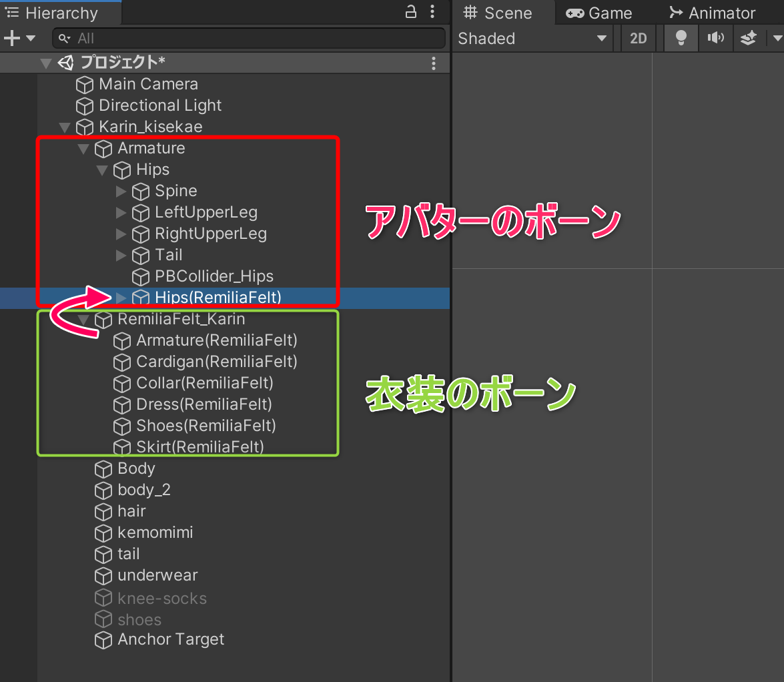Select Armature(RemiliaFelt) object

pyautogui.click(x=217, y=340)
